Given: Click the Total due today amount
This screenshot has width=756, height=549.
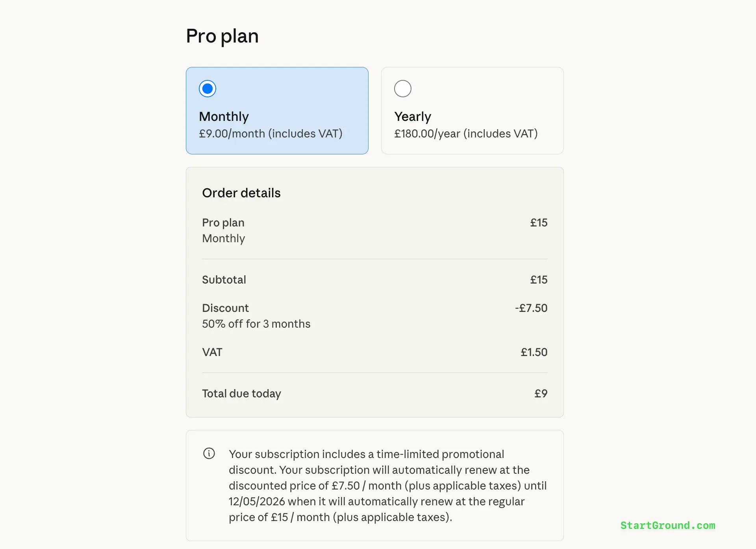Looking at the screenshot, I should 541,393.
